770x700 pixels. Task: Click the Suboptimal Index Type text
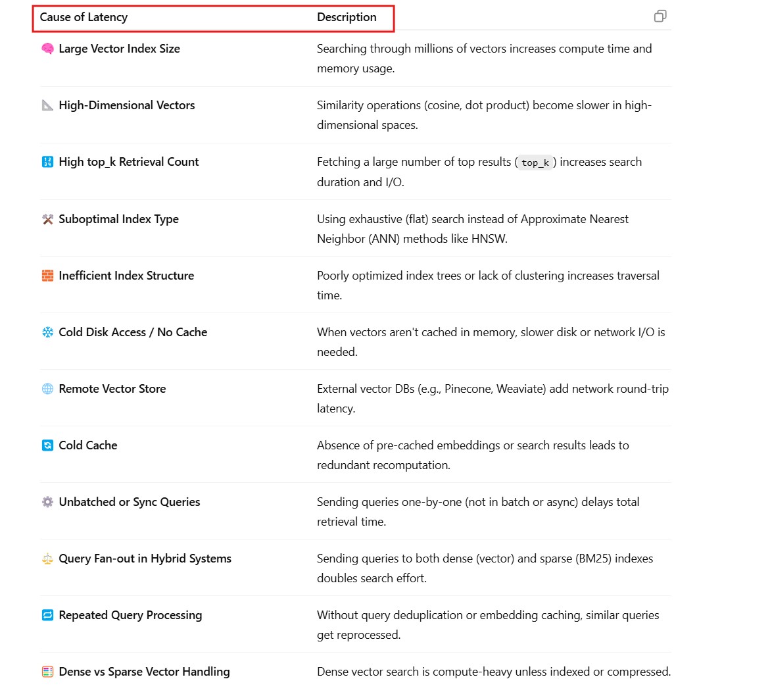pyautogui.click(x=118, y=219)
